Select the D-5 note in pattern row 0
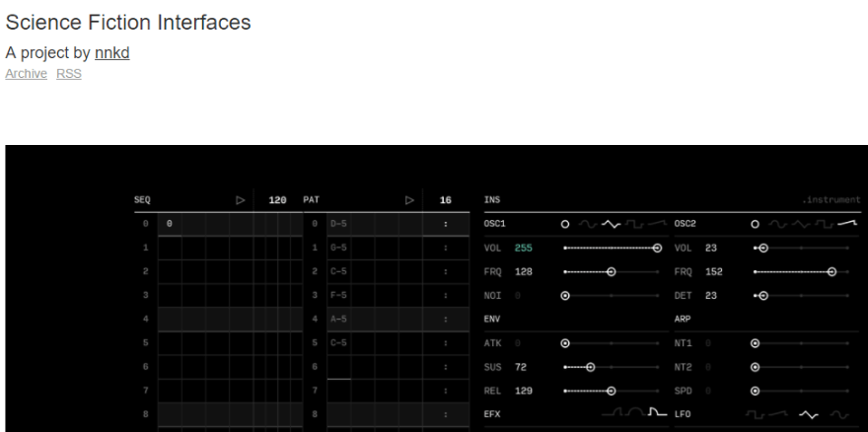 [338, 224]
